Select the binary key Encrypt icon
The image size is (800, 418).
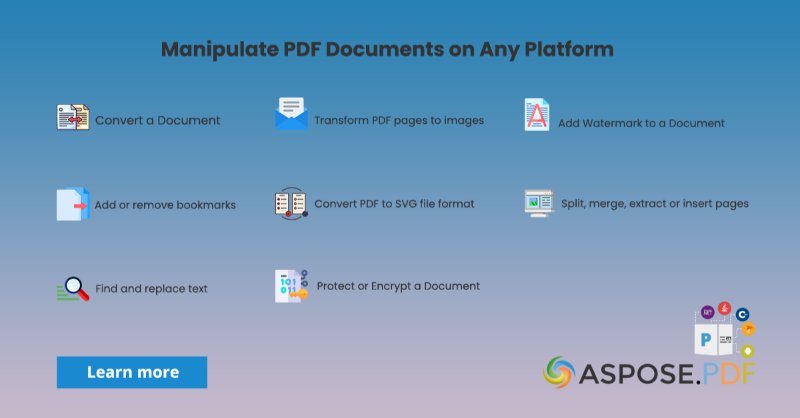[291, 286]
